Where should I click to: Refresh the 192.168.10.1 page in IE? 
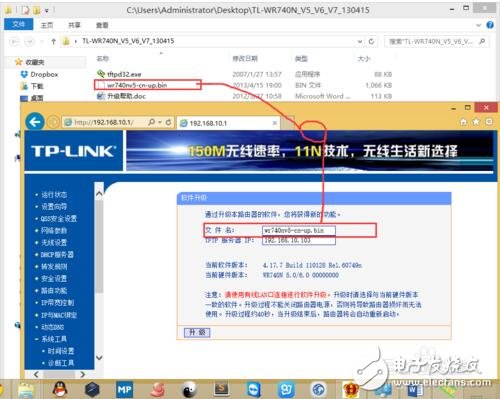[168, 122]
